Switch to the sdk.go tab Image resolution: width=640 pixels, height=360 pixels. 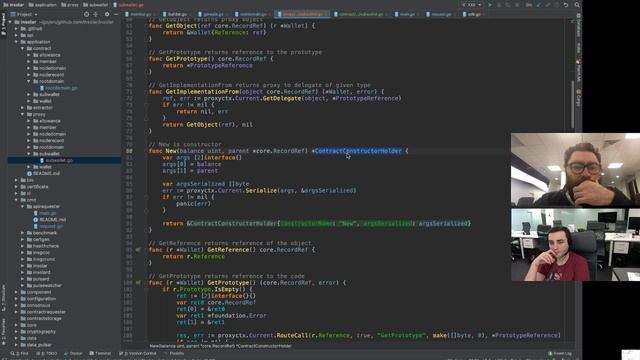472,14
